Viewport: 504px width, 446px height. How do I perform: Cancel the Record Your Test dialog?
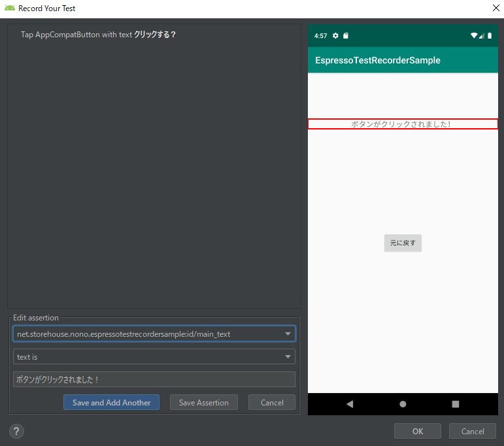(473, 431)
